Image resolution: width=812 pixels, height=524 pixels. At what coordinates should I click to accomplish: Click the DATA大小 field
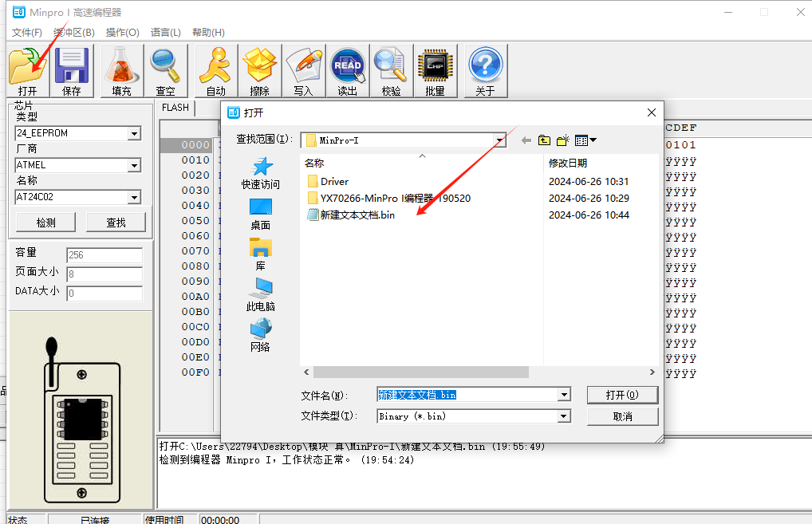point(104,294)
